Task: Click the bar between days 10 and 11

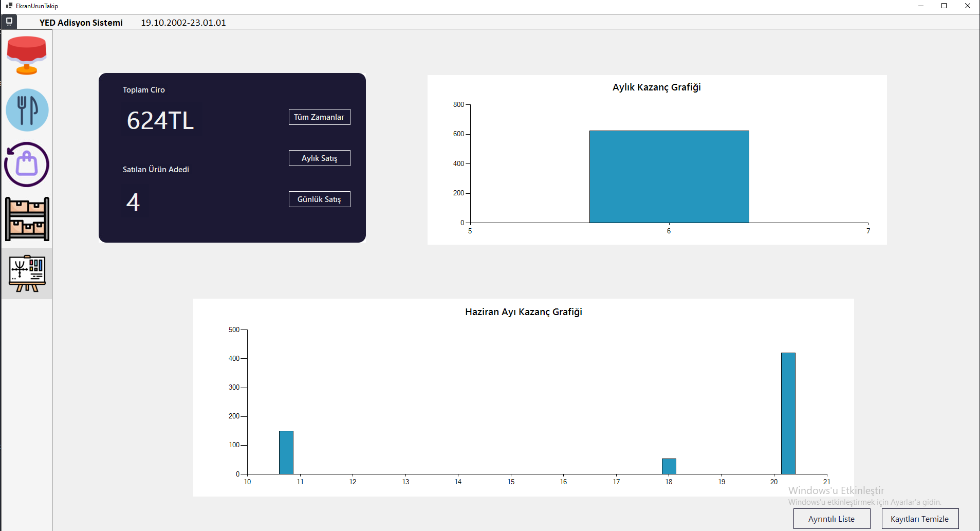Action: (x=286, y=452)
